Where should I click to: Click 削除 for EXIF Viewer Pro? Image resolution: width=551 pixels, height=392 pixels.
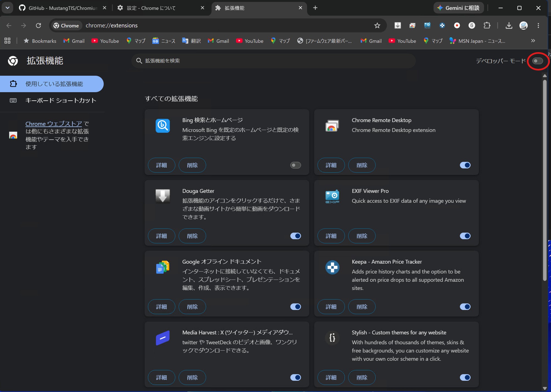[x=362, y=236]
